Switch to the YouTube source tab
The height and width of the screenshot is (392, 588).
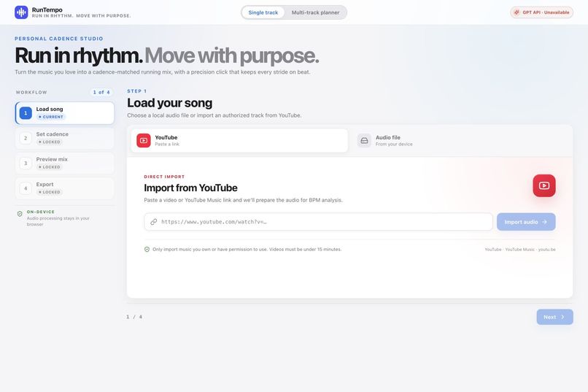coord(239,141)
